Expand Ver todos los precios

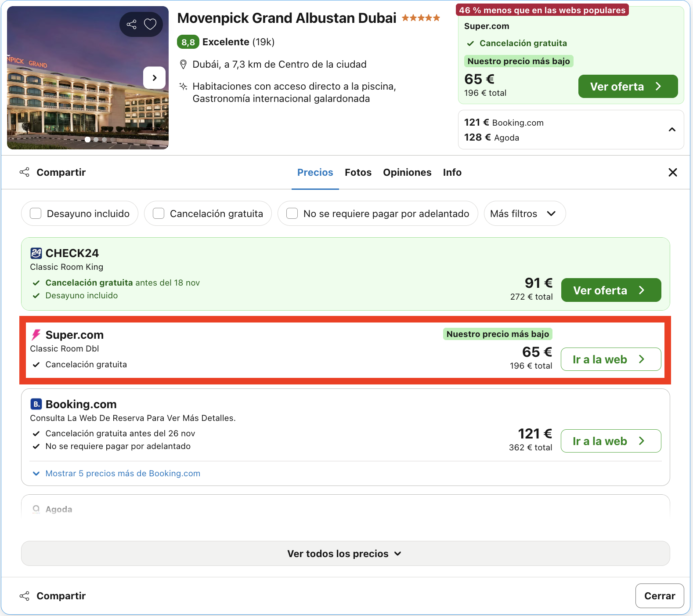[x=345, y=554]
